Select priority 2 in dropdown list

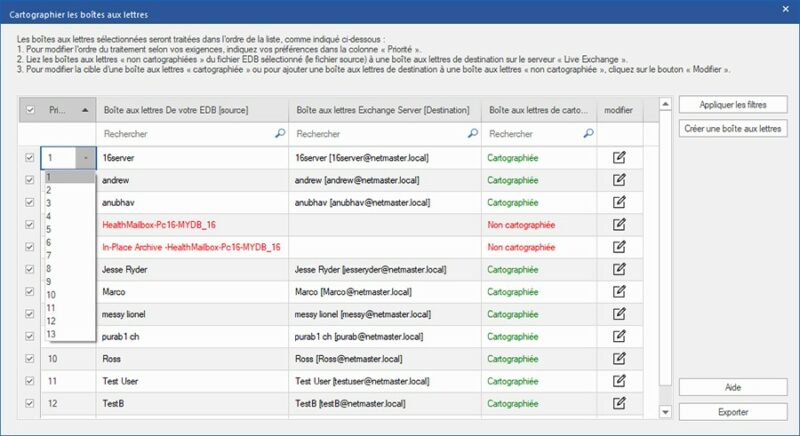click(70, 190)
